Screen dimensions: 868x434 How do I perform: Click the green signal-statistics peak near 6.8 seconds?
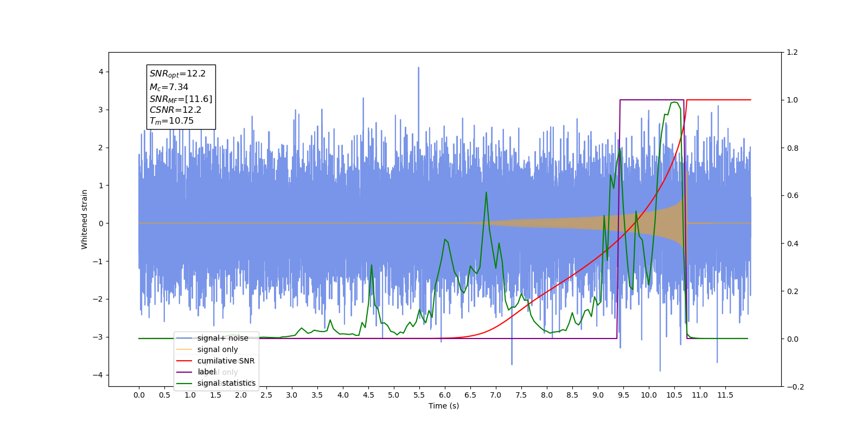pyautogui.click(x=486, y=193)
